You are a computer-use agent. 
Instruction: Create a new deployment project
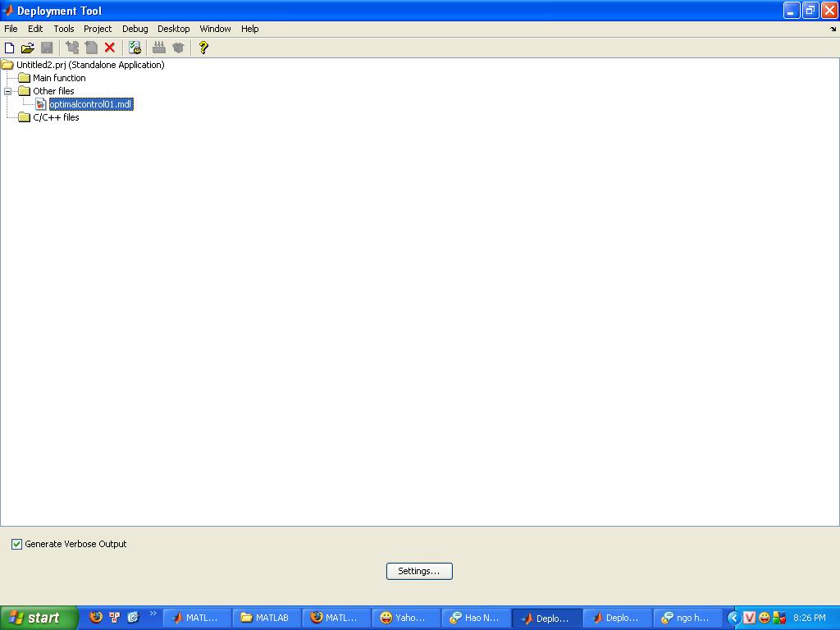point(9,48)
